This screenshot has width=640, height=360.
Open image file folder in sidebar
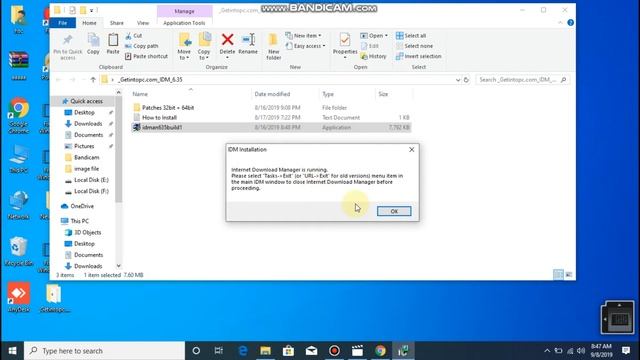86,169
